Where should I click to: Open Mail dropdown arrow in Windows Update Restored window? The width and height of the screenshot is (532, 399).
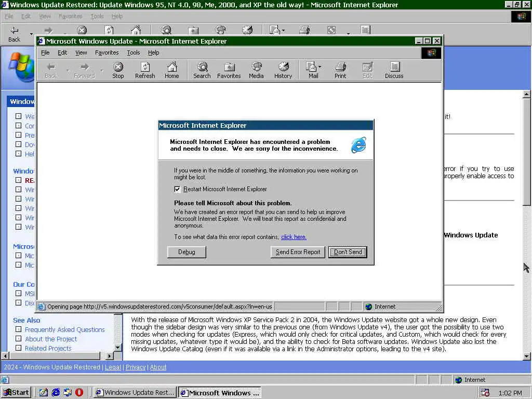[x=283, y=30]
